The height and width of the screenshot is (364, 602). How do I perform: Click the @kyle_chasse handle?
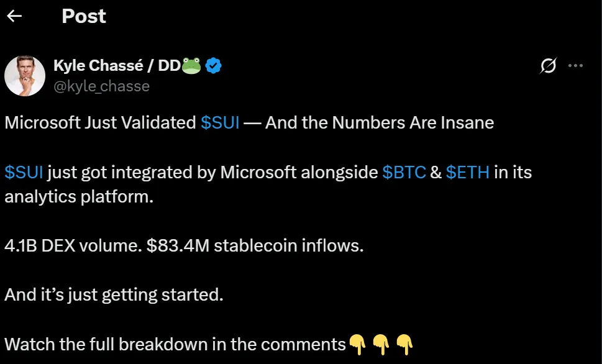point(102,86)
